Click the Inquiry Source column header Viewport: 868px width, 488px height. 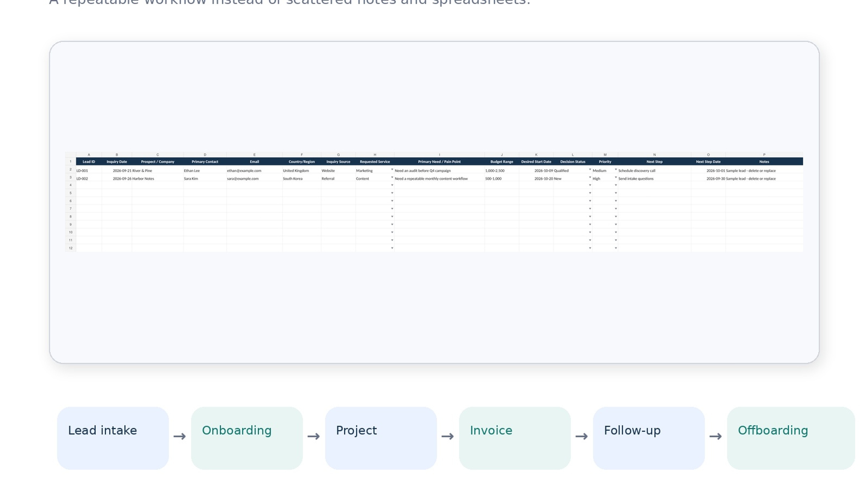(x=338, y=162)
